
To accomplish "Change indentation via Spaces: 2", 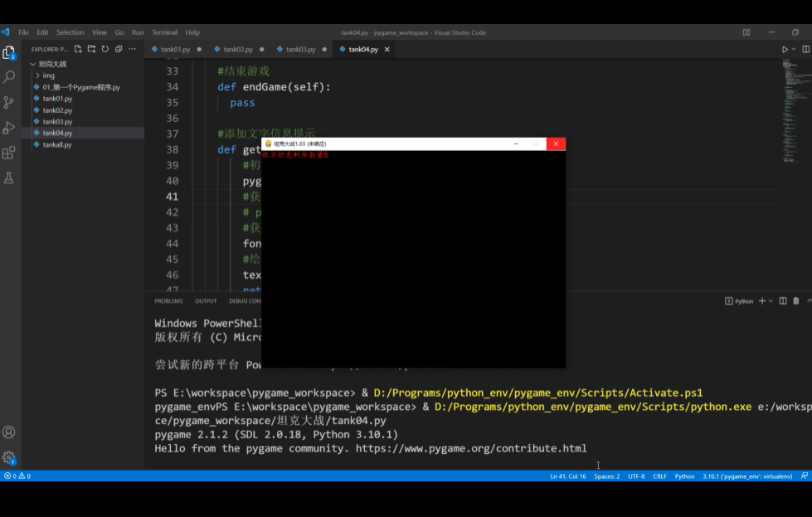I will pyautogui.click(x=607, y=476).
